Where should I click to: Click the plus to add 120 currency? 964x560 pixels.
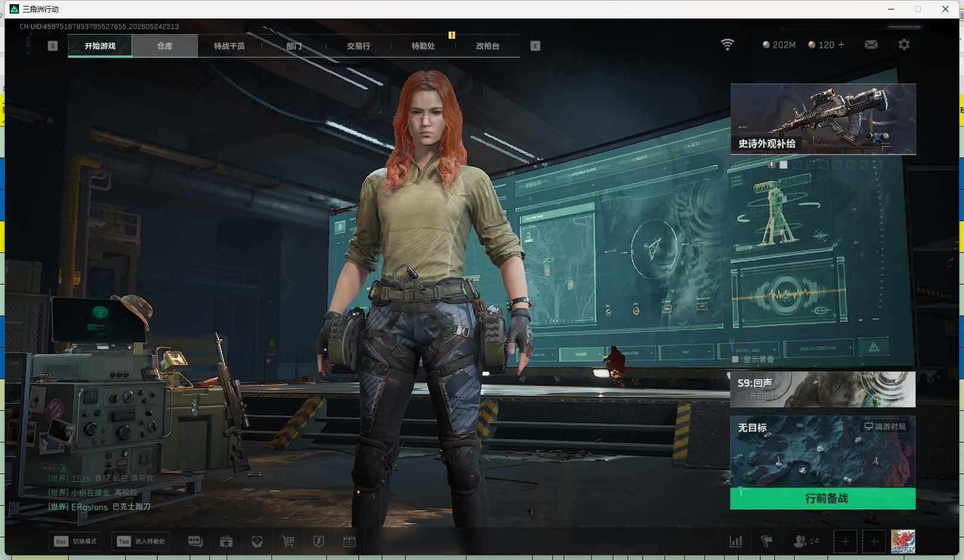(841, 45)
